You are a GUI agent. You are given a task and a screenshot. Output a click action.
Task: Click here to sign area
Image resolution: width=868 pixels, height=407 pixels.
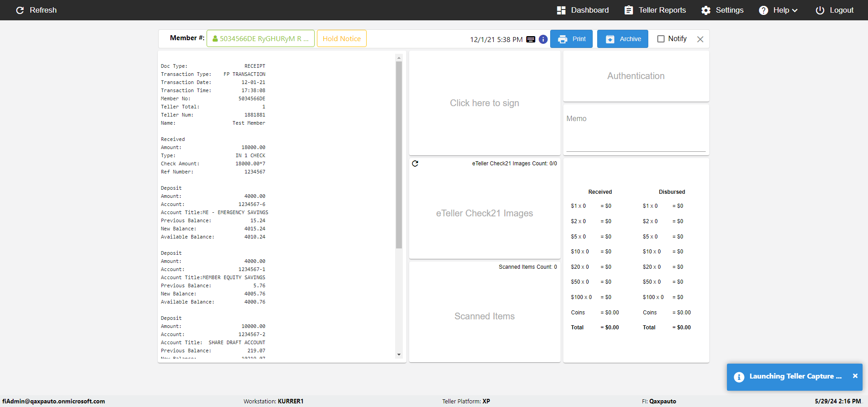(485, 103)
